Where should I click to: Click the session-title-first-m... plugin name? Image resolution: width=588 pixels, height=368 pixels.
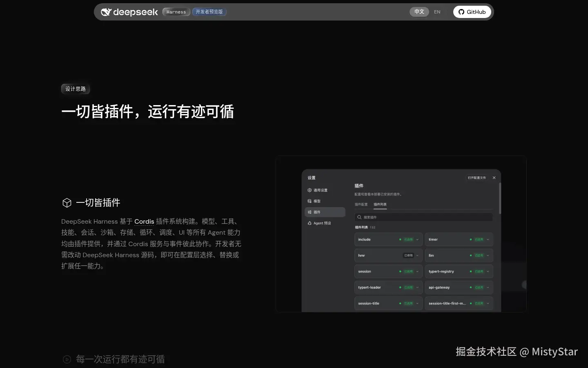(447, 303)
